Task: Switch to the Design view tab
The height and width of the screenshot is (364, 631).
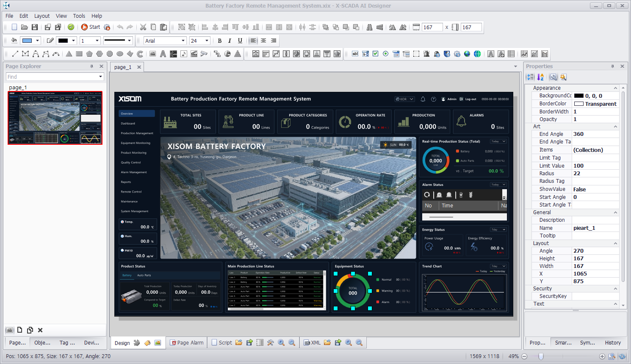Action: (122, 343)
